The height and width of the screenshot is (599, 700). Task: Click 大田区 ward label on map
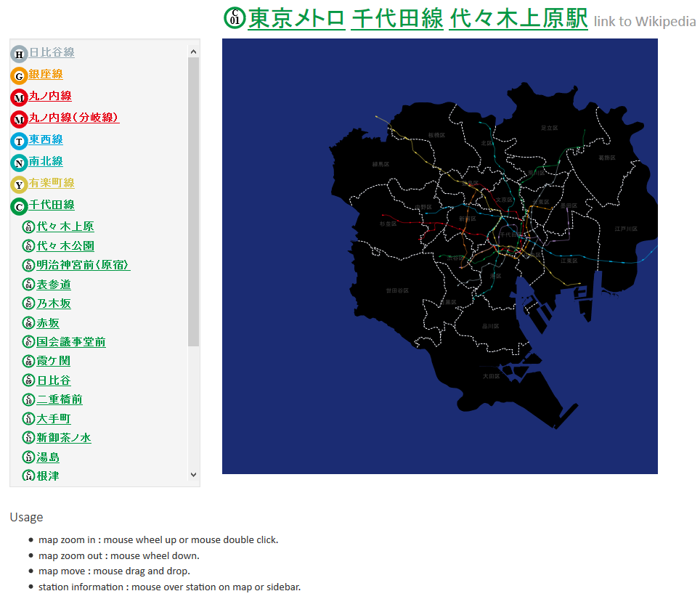(x=491, y=376)
